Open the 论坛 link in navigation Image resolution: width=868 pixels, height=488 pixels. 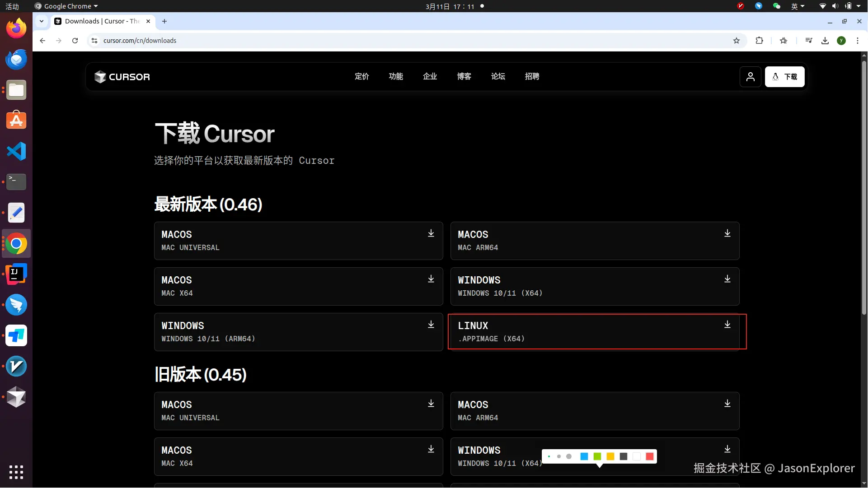[x=498, y=77]
